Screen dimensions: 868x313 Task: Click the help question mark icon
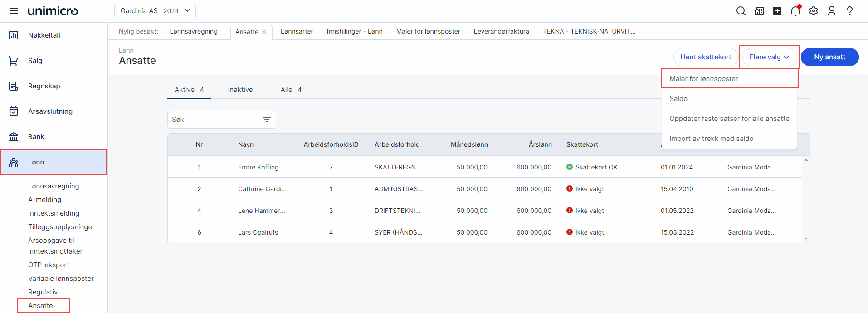click(850, 11)
